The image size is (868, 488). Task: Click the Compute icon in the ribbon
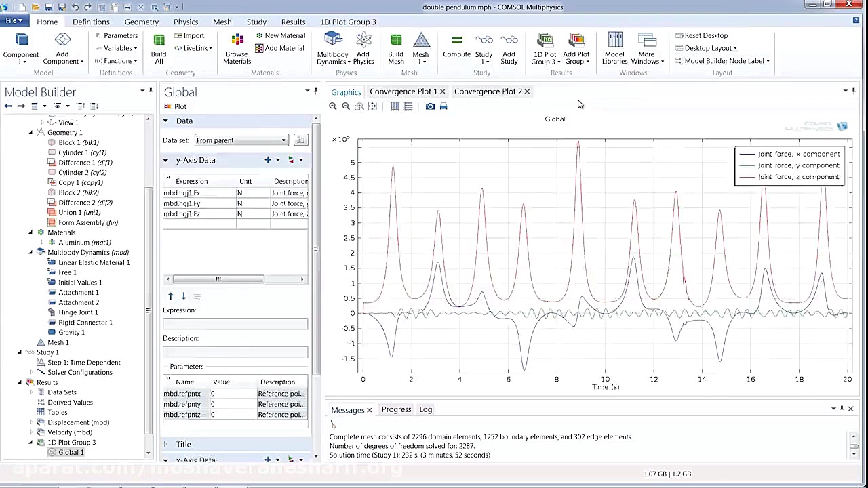[456, 47]
